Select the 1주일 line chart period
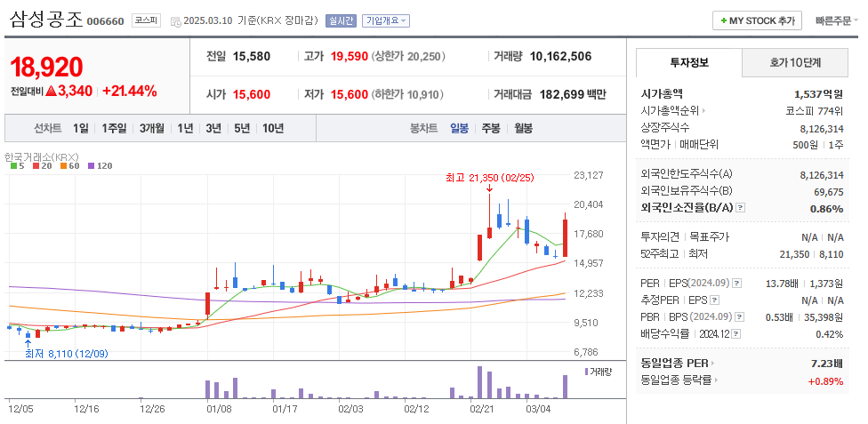 (x=114, y=128)
